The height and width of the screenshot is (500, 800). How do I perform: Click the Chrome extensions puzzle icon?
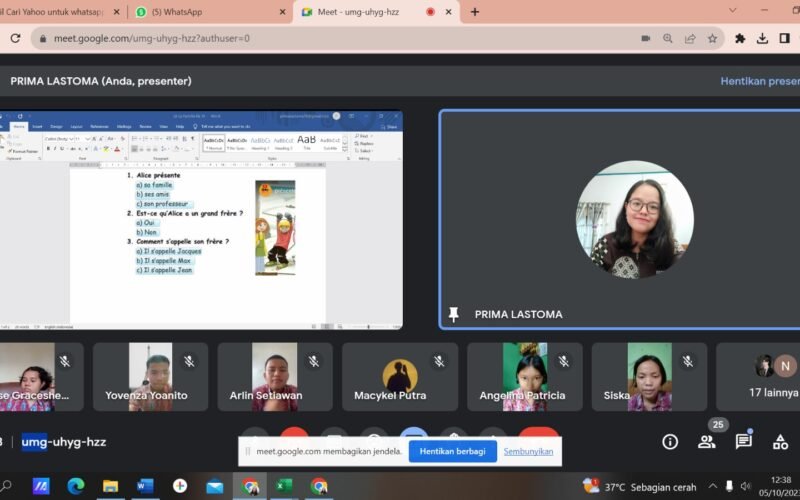pos(740,38)
